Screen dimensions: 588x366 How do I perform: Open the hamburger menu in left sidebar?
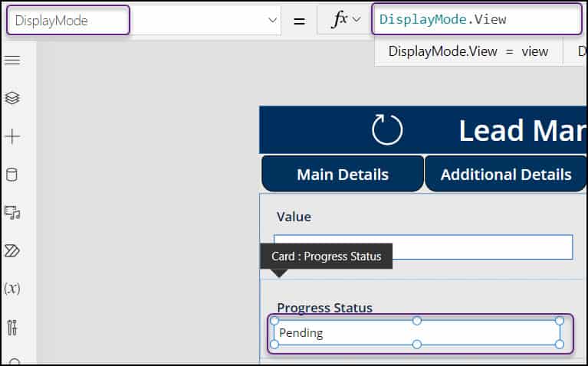(x=12, y=60)
